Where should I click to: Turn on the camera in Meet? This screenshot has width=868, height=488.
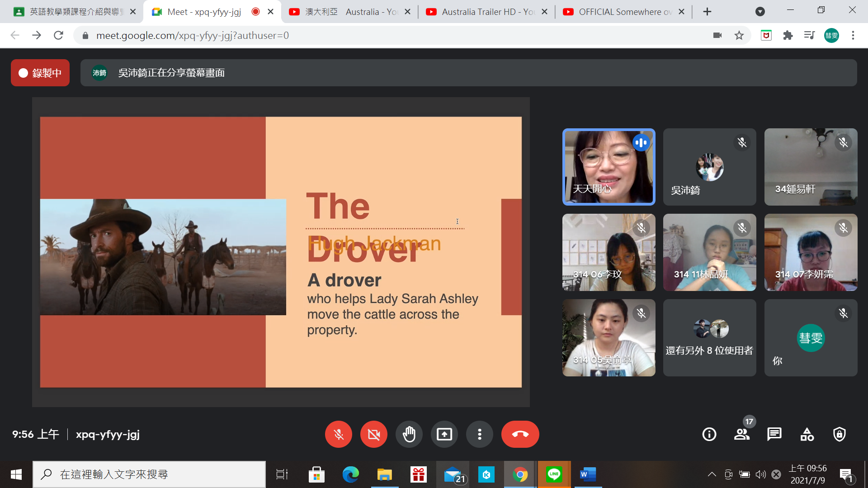pyautogui.click(x=373, y=434)
